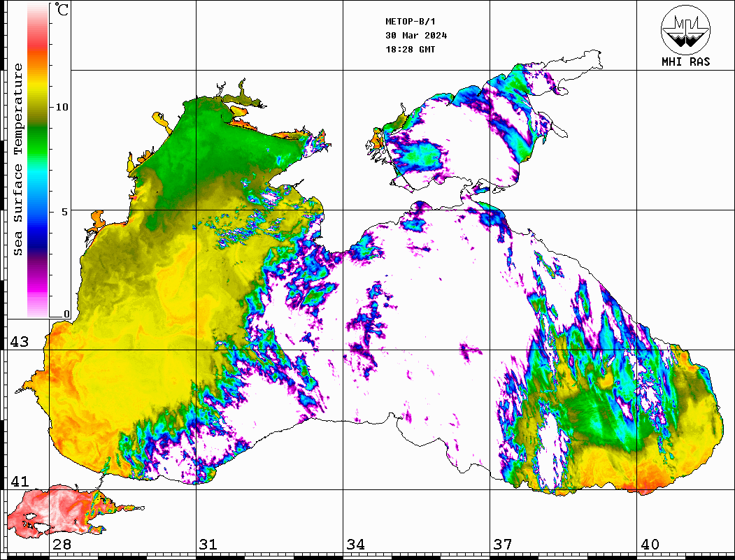Screen dimensions: 735x560
Task: Click longitude label '37'
Action: (503, 545)
